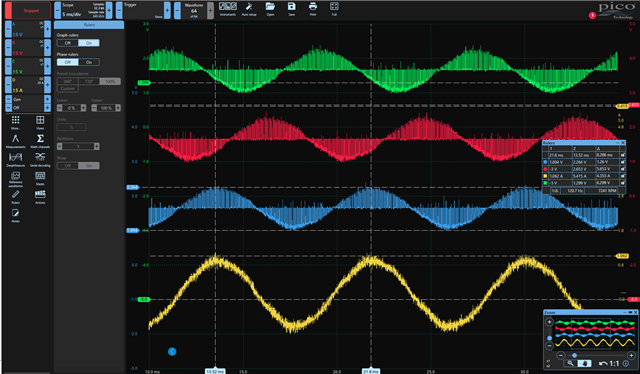Increase Channel B range
This screenshot has width=640, height=374.
pos(47,47)
